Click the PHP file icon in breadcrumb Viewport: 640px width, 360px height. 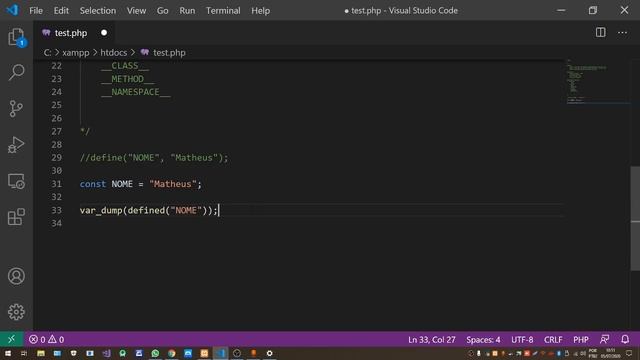click(x=144, y=52)
